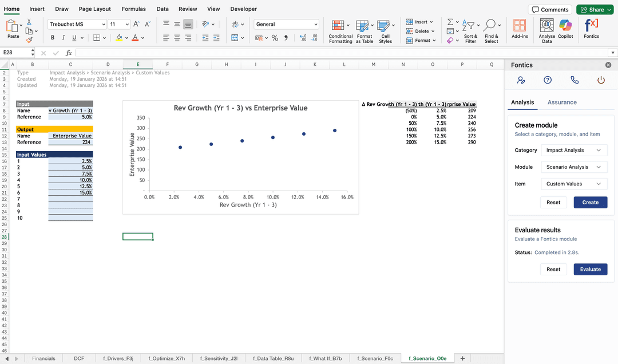Increase font size with larger A icon
Screen dimensions: 618x364
[x=136, y=24]
